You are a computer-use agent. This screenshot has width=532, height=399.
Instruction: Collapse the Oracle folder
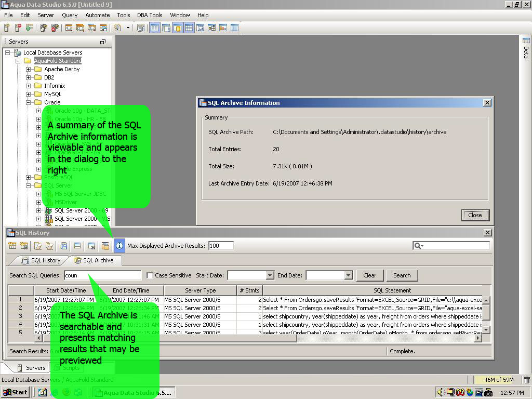[29, 102]
